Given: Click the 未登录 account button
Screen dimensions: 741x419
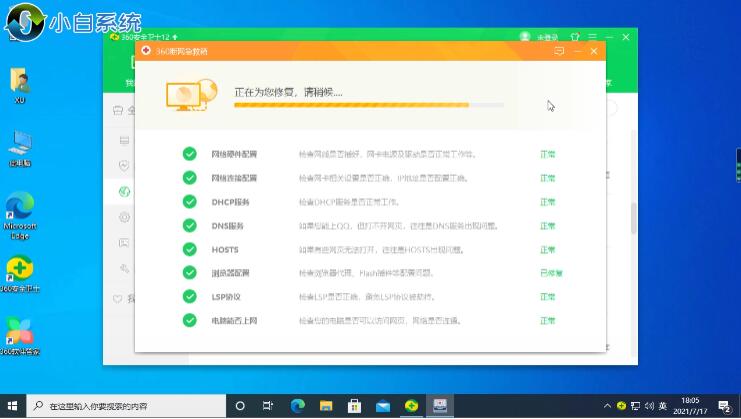Looking at the screenshot, I should 538,36.
